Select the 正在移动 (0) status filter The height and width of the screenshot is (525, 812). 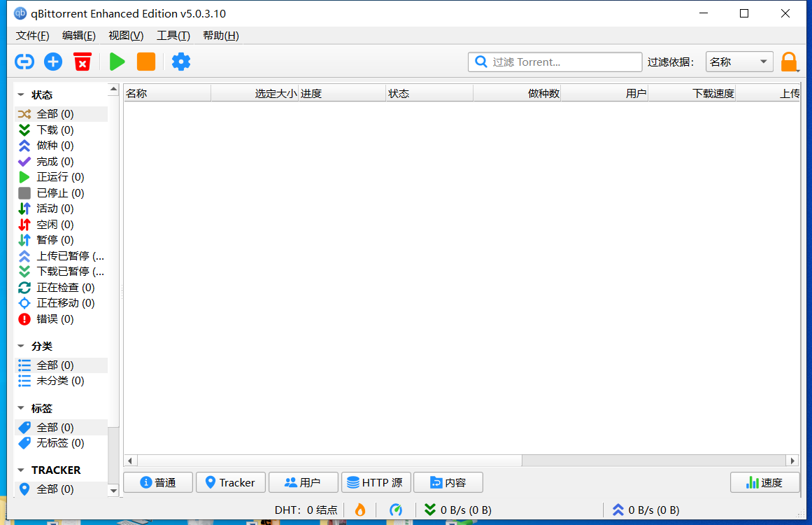[61, 302]
